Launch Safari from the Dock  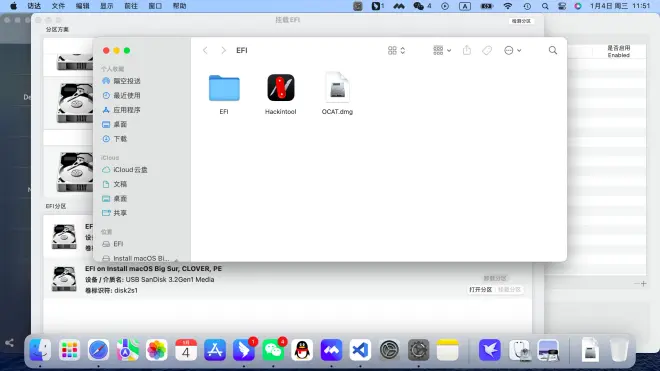tap(98, 350)
